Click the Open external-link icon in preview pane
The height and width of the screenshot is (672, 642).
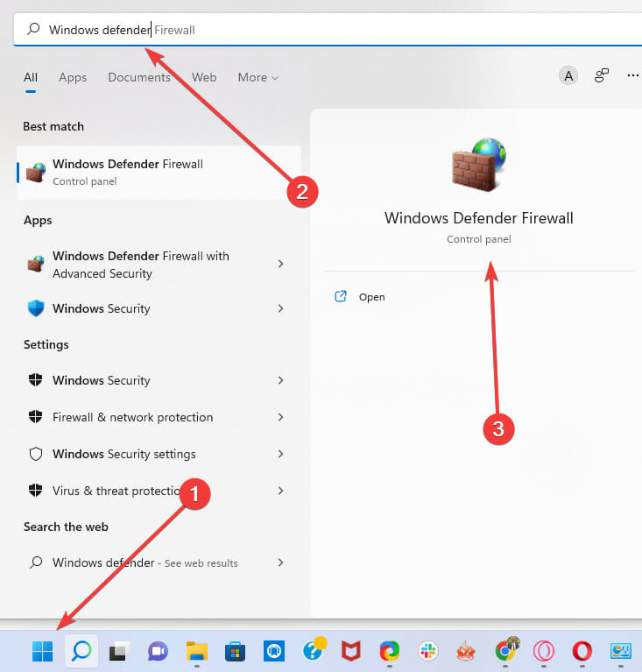341,296
